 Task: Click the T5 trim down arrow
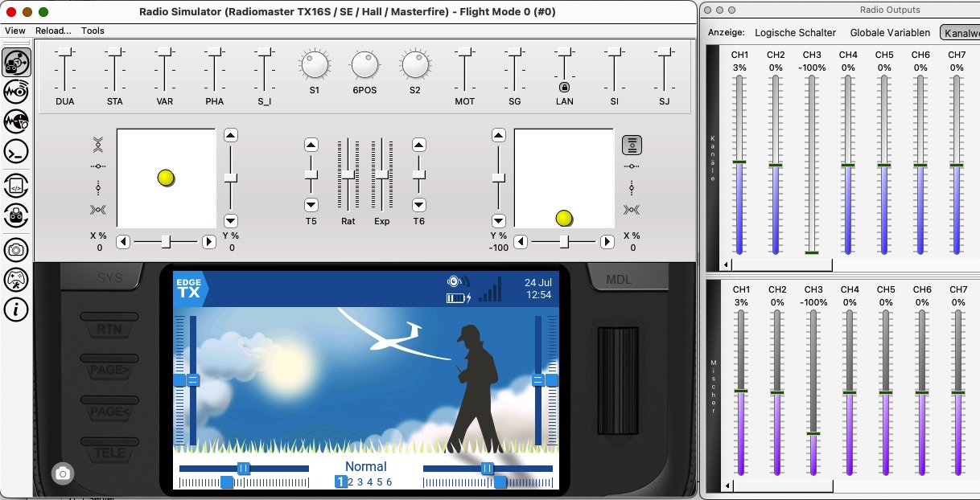311,204
